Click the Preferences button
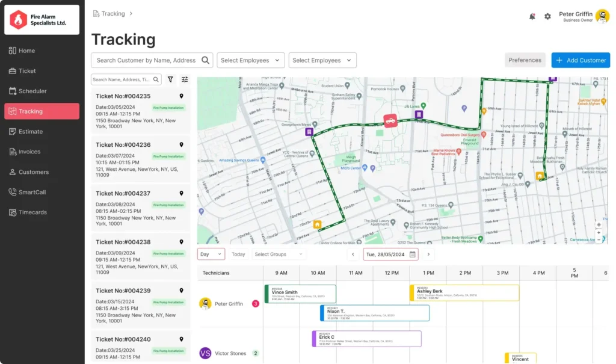The image size is (616, 364). pos(525,60)
